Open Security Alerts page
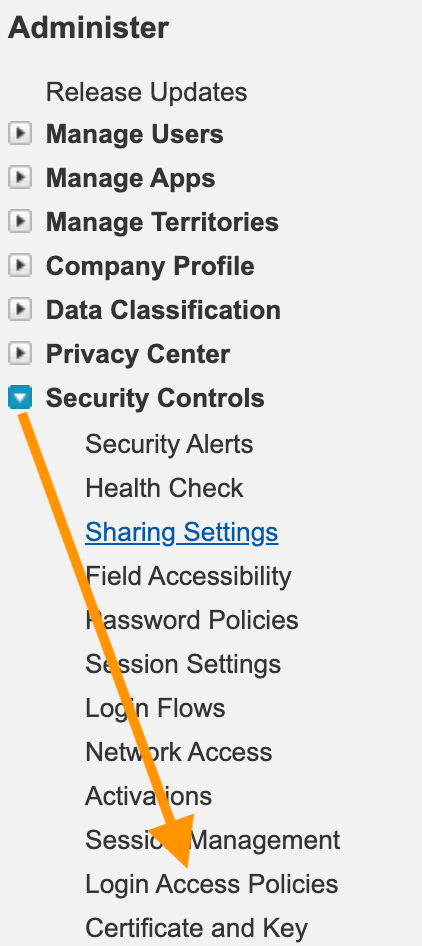 coord(169,444)
